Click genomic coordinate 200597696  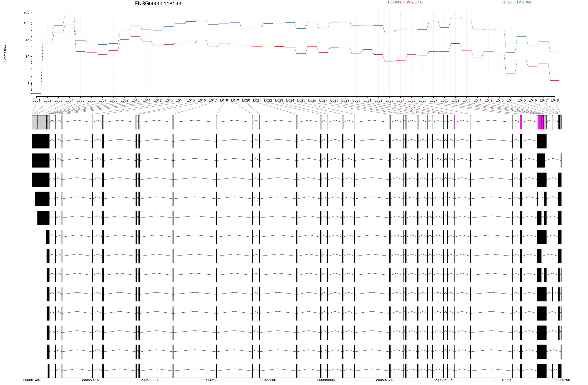click(x=385, y=380)
